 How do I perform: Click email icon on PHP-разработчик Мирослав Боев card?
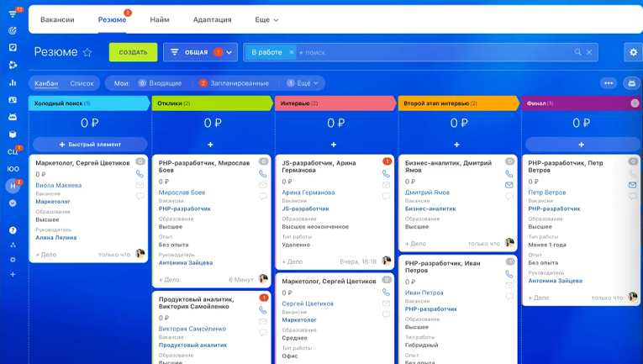click(263, 185)
